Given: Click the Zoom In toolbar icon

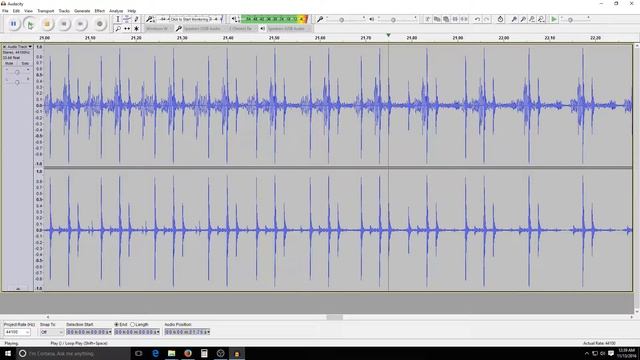Looking at the screenshot, I should (514, 19).
